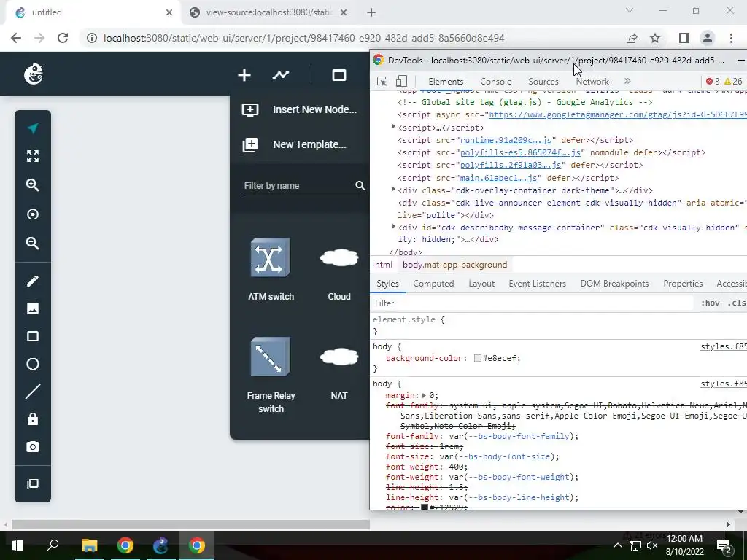This screenshot has height=560, width=747.
Task: Switch to the DevTools Sources tab
Action: 543,82
